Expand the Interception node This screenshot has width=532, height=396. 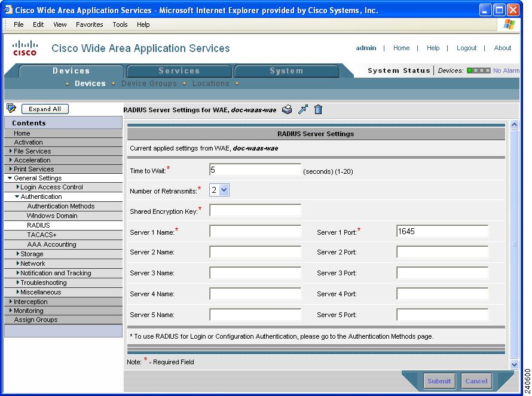[11, 302]
